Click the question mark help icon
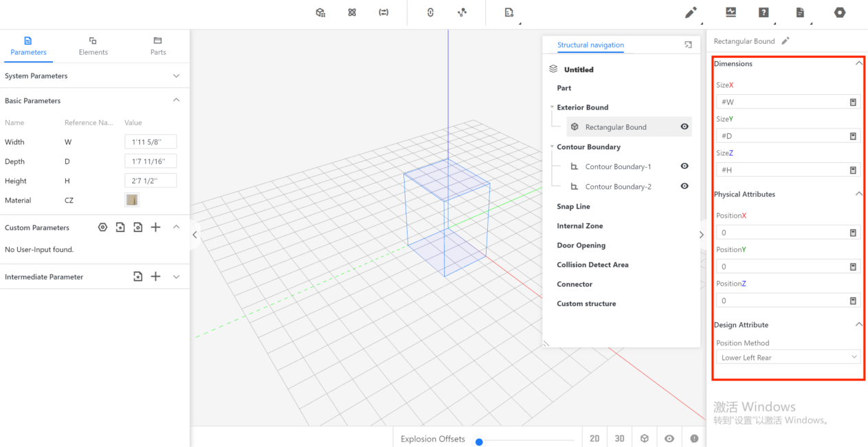 [x=764, y=12]
